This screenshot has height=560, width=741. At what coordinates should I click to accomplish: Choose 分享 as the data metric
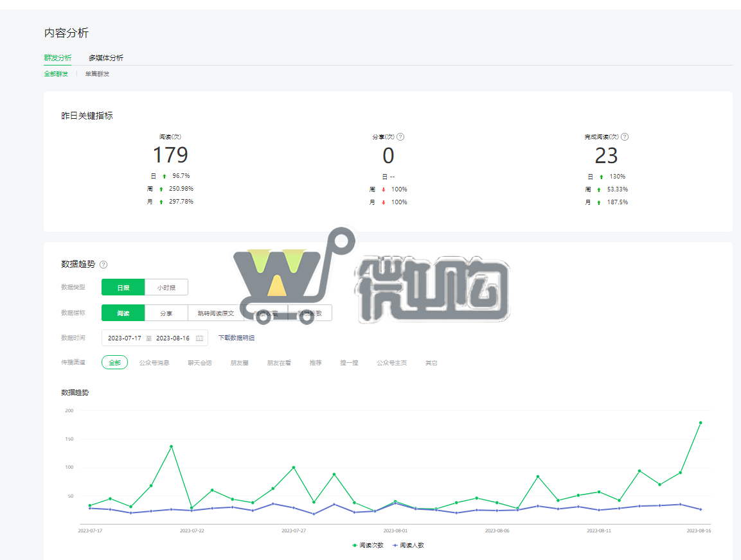[x=166, y=313]
